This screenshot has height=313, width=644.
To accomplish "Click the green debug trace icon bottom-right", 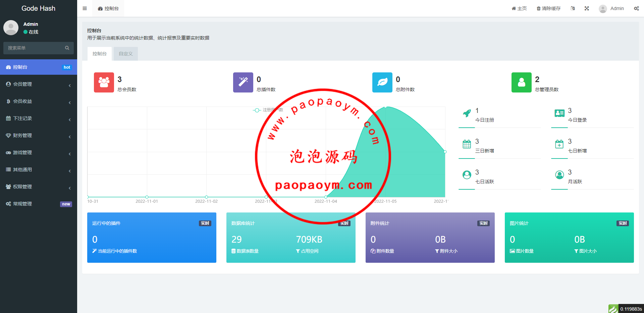I will pos(613,309).
